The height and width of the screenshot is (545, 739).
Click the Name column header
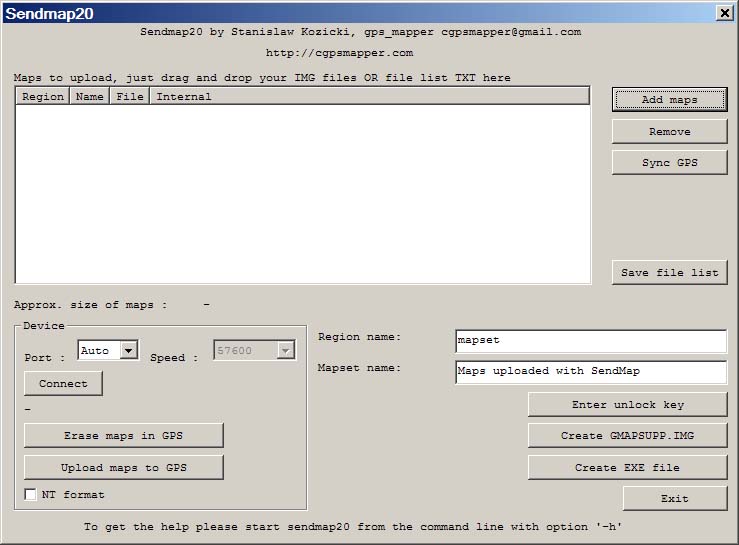[90, 97]
